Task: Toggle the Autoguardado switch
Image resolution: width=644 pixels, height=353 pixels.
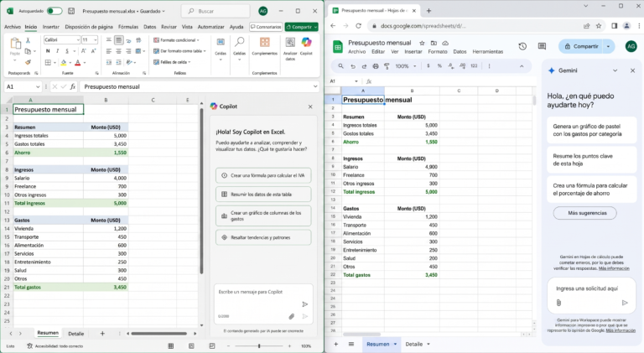Action: (x=55, y=11)
